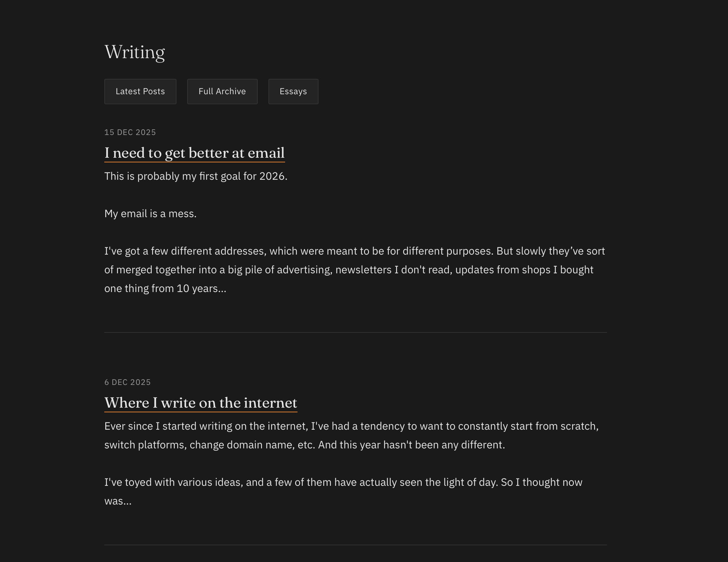This screenshot has height=562, width=728.
Task: Click the 'My email is a mess.' line
Action: pyautogui.click(x=150, y=214)
